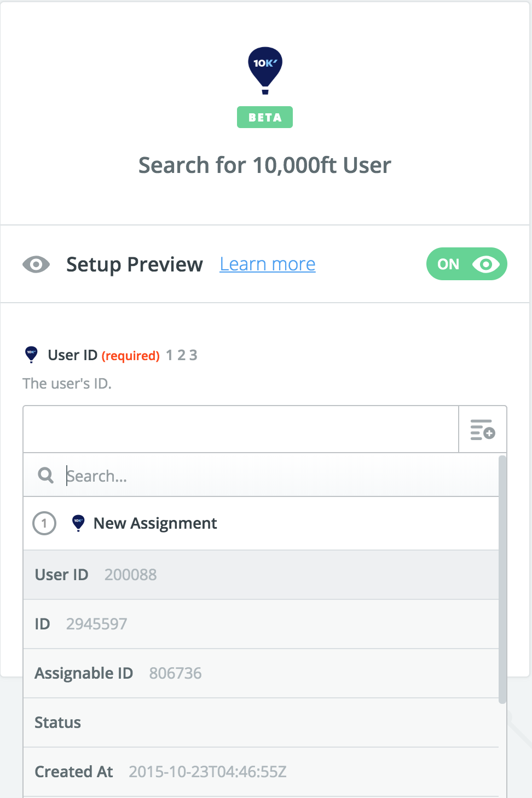Click the New Assignment balloon icon
The width and height of the screenshot is (532, 798).
pos(78,523)
